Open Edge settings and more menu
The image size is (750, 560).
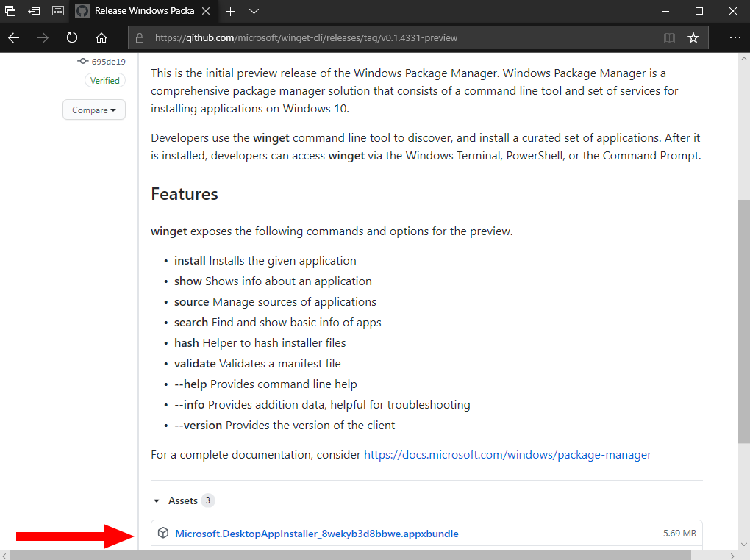[735, 37]
